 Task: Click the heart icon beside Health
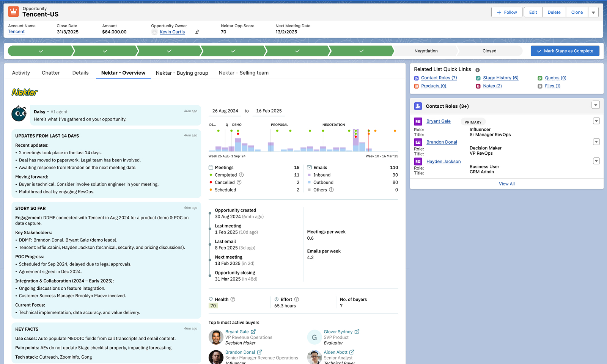[x=211, y=299]
